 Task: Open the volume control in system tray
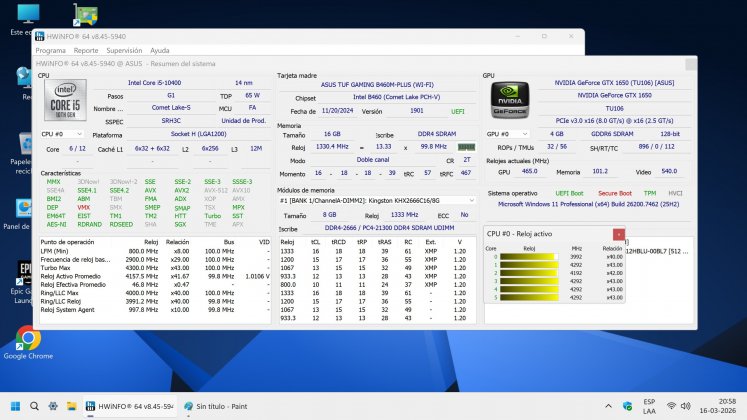tap(687, 407)
